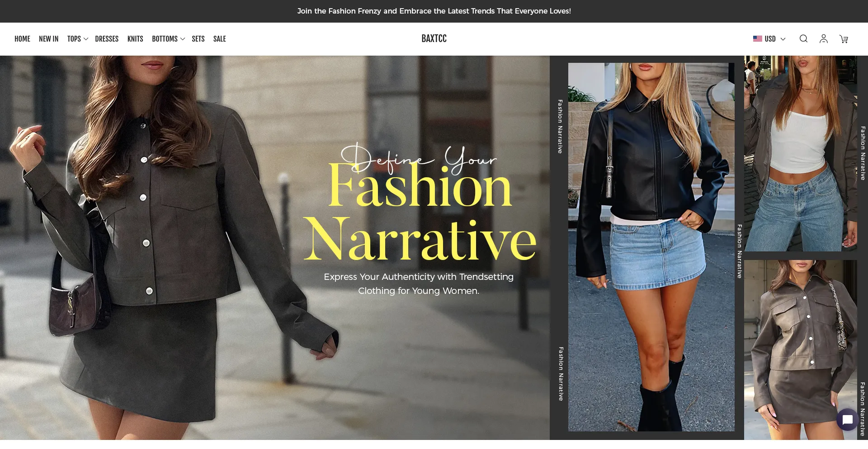Go to the Home menu item
Viewport: 868px width, 449px height.
point(22,39)
